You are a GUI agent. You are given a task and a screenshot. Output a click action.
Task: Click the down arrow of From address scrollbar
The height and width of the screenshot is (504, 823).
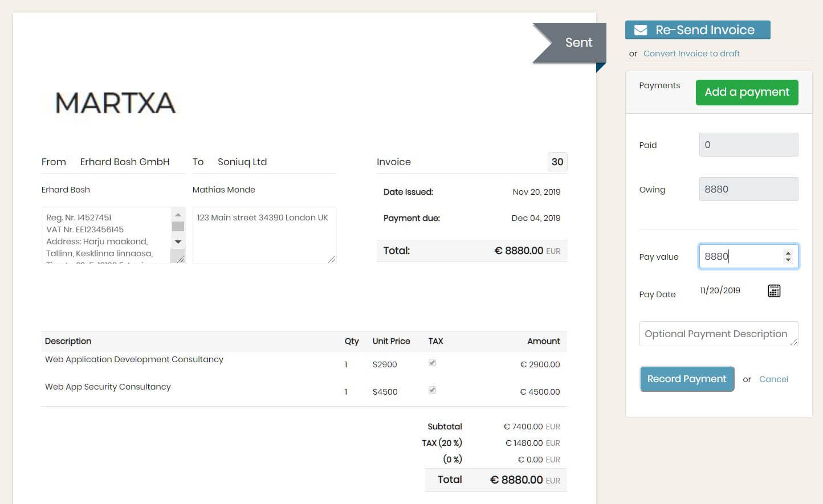(x=178, y=242)
